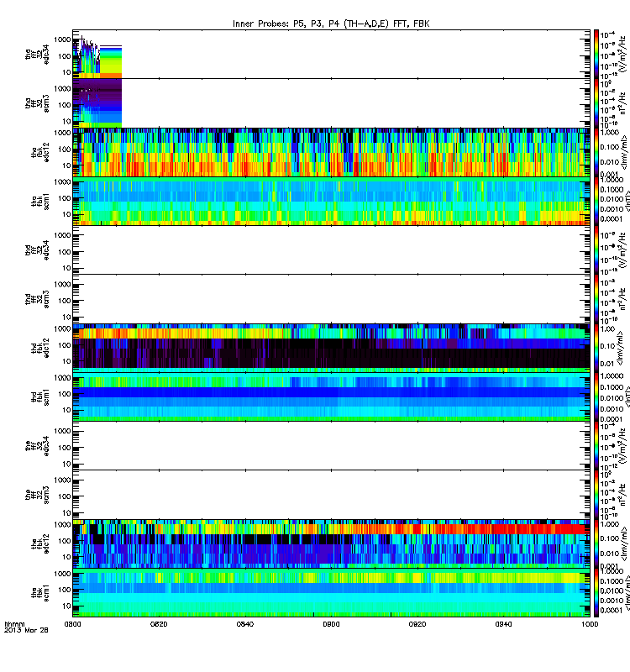Click the color bar beside thd fbk scm1

coord(596,397)
